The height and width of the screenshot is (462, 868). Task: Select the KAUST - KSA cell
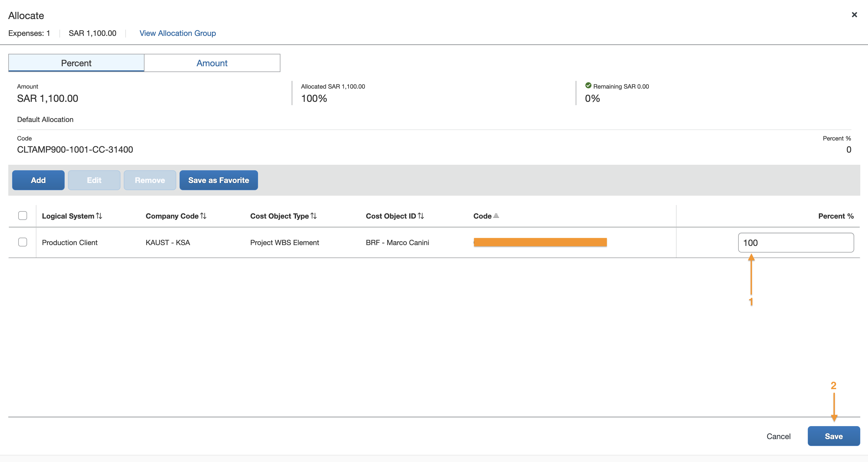coord(168,242)
